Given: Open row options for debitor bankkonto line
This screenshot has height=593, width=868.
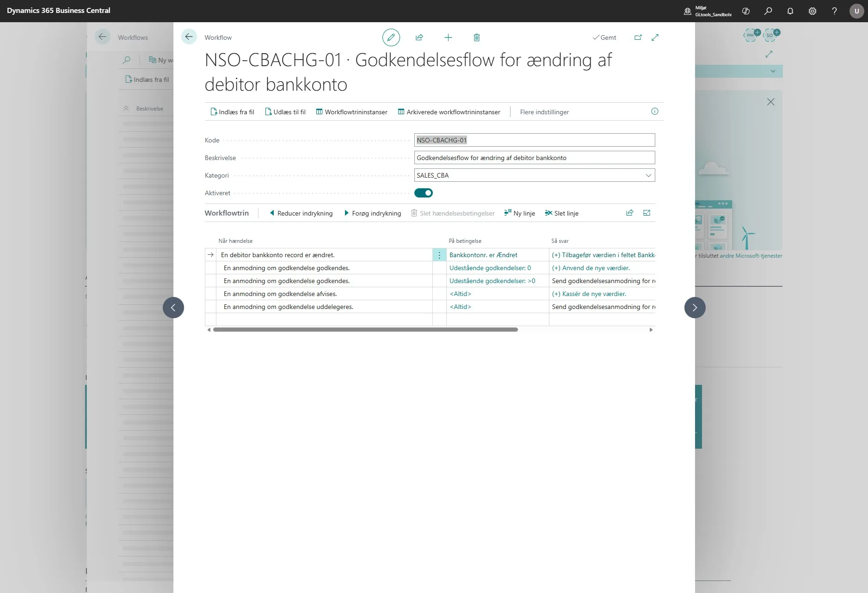Looking at the screenshot, I should click(439, 255).
